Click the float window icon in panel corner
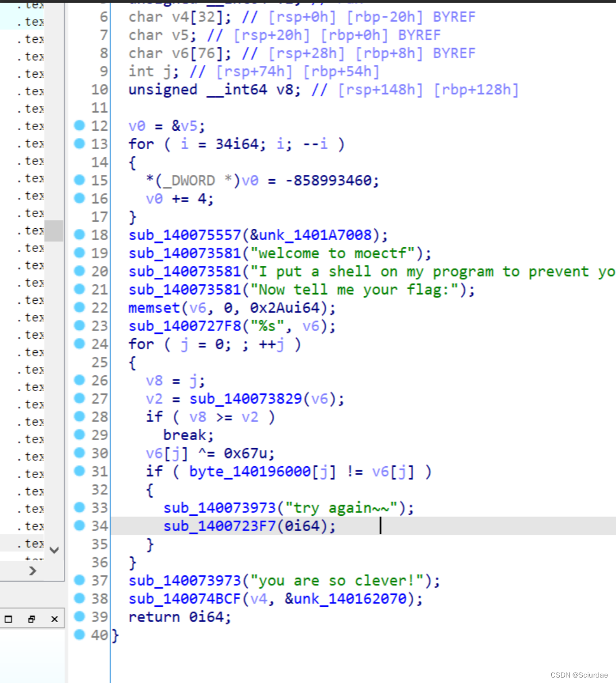616x683 pixels. 8,618
